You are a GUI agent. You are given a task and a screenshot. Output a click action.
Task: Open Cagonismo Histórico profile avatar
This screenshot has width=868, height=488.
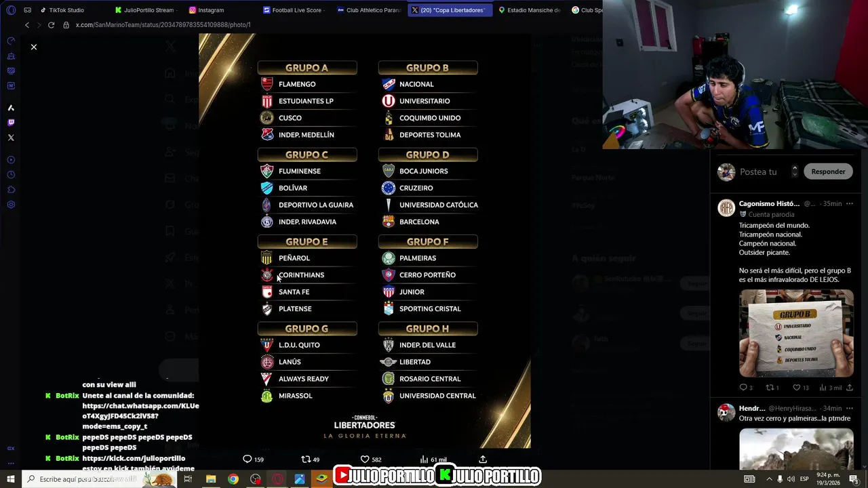pos(726,207)
